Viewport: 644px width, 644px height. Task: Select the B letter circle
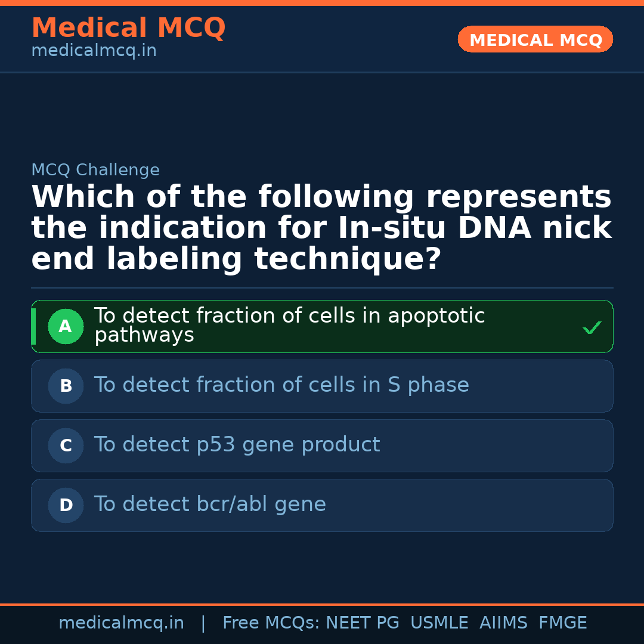tap(66, 386)
